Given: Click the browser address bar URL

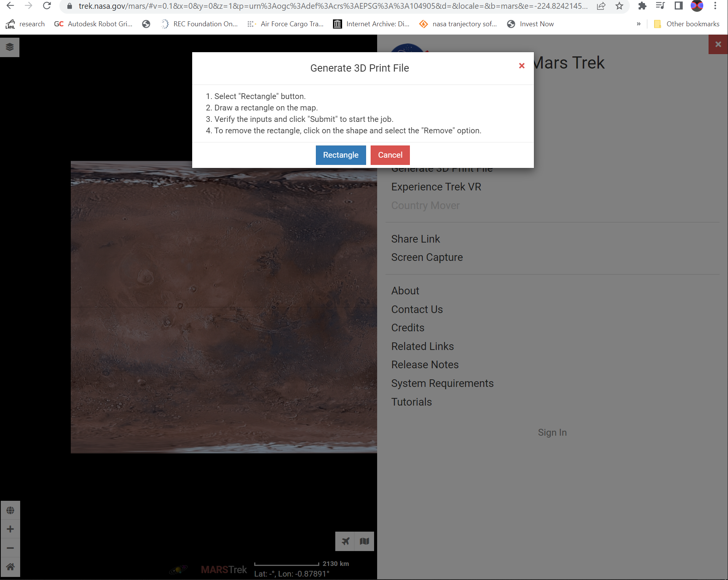Looking at the screenshot, I should (x=333, y=6).
